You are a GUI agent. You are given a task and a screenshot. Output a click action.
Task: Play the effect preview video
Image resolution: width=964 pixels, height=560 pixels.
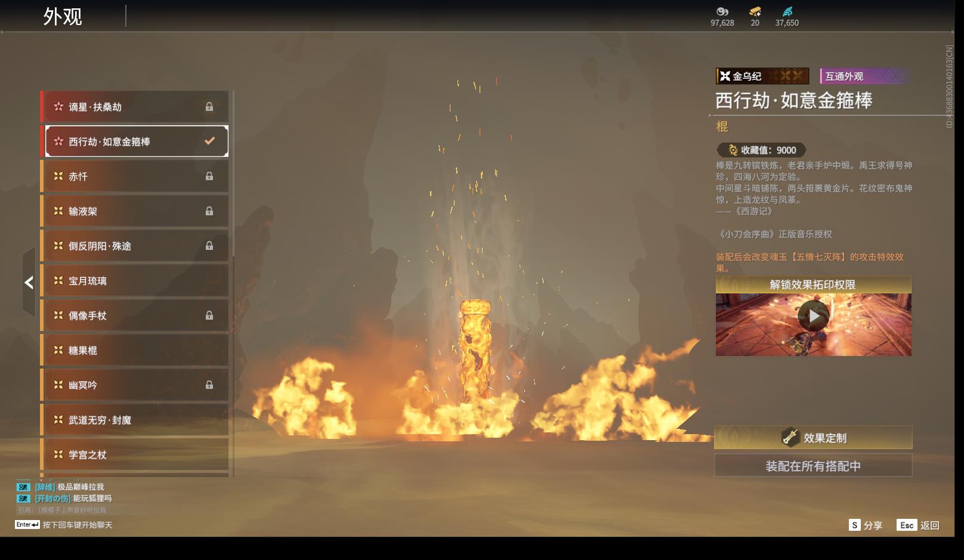(813, 316)
